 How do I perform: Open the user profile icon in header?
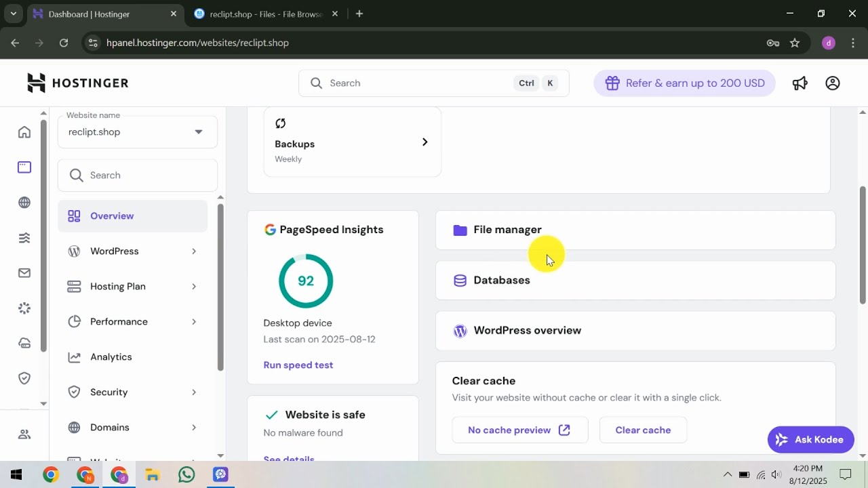[833, 83]
